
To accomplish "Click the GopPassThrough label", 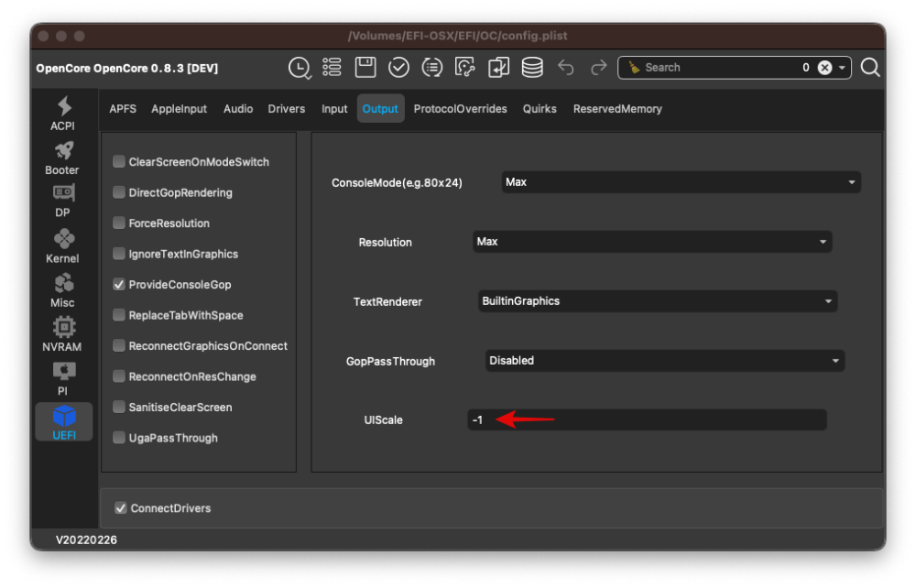I will pos(390,362).
